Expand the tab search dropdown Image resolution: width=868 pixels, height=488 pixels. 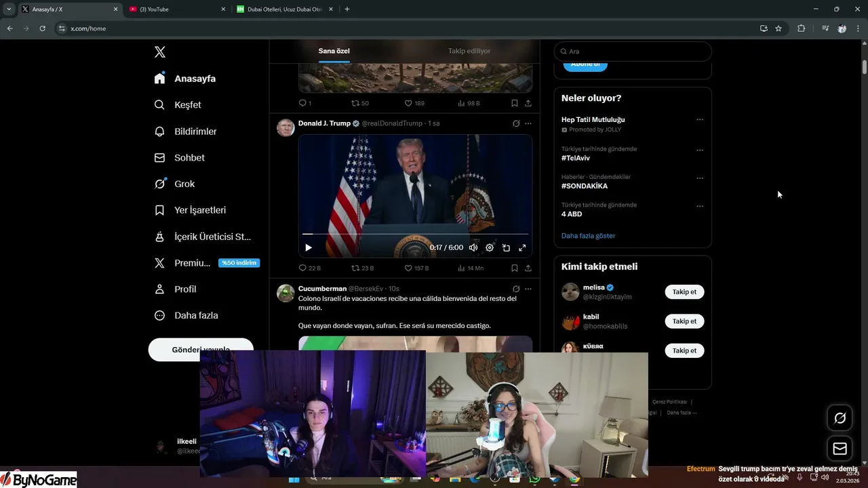pos(9,9)
